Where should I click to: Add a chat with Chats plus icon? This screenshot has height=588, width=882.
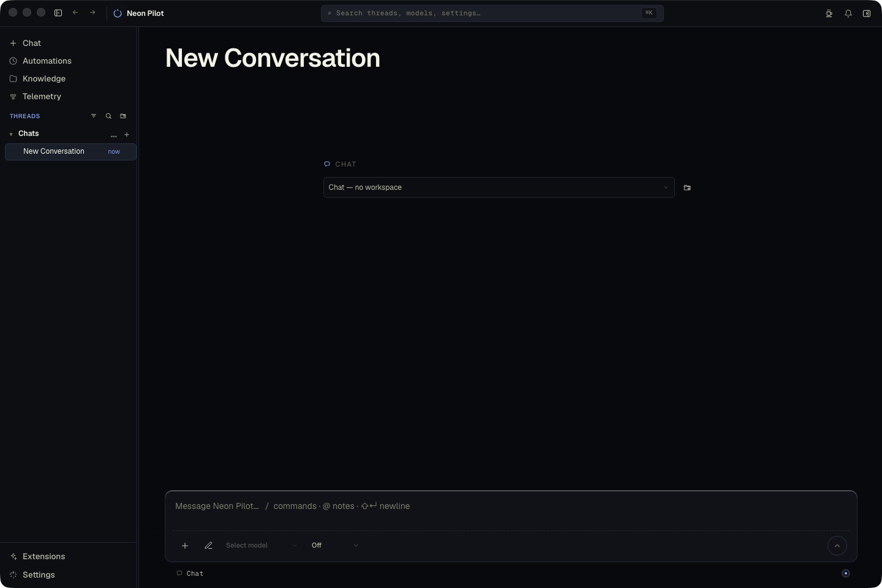127,135
